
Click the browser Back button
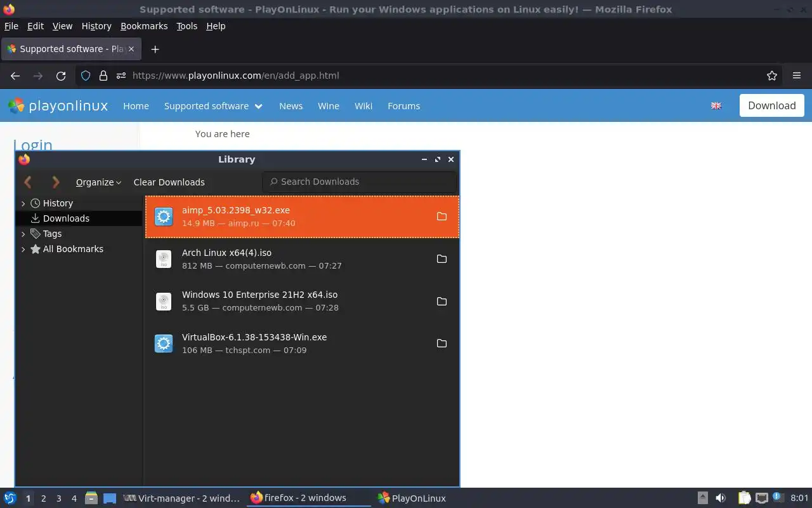pos(15,76)
